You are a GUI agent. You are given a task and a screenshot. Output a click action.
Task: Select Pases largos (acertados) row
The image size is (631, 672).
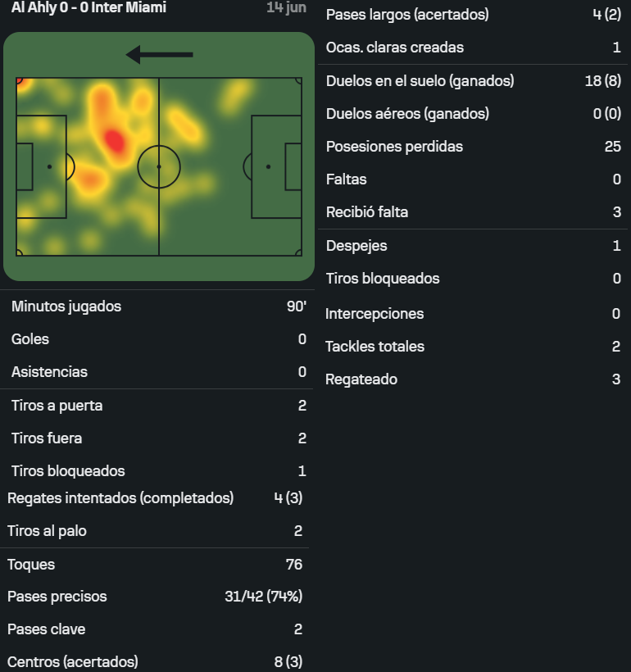[x=474, y=15]
